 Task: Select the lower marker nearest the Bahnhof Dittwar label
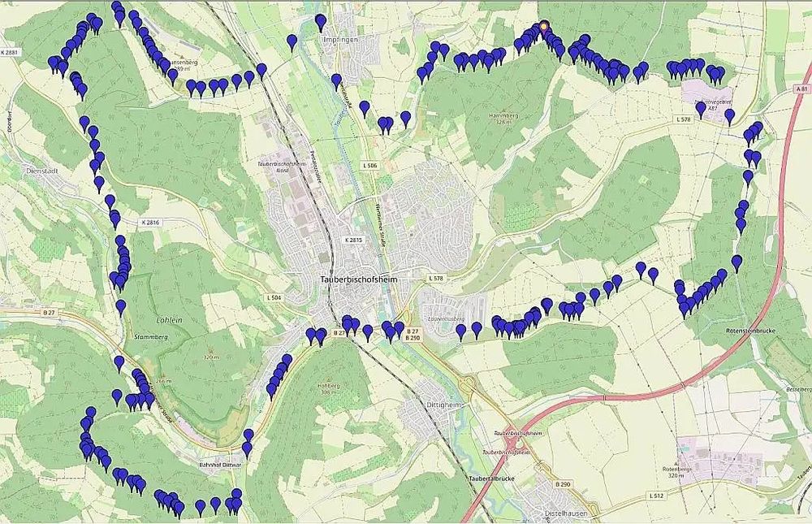(247, 449)
